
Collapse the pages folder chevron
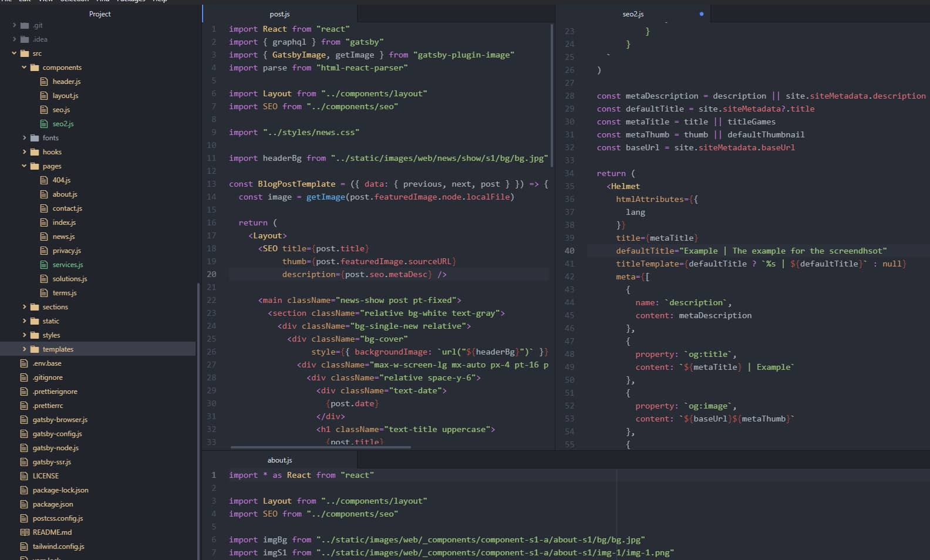[x=24, y=166]
